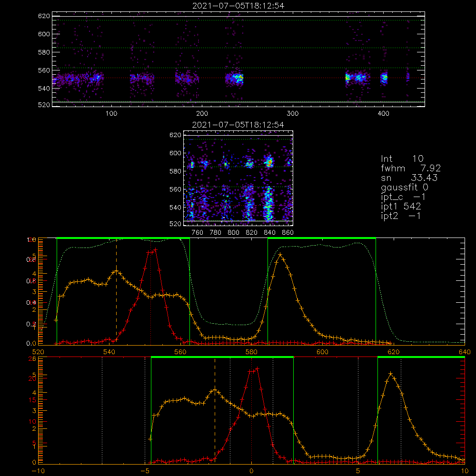The image size is (476, 476).
Task: Click orange curve peak near 588 in third plot
Action: (280, 255)
